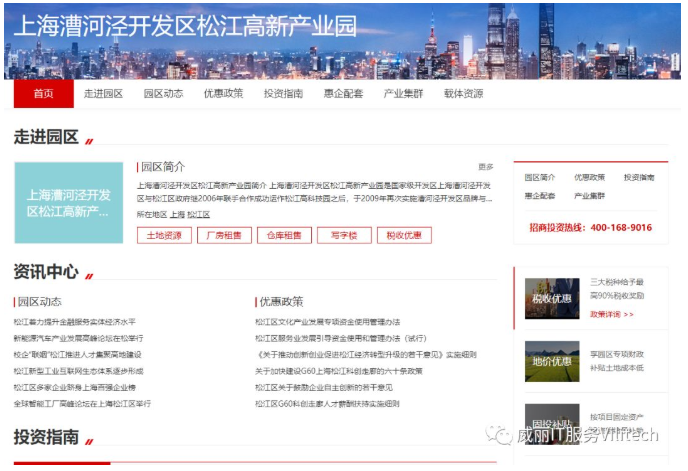
Task: Open the 税收优惠 thumbnail image in sidebar
Action: 552,298
